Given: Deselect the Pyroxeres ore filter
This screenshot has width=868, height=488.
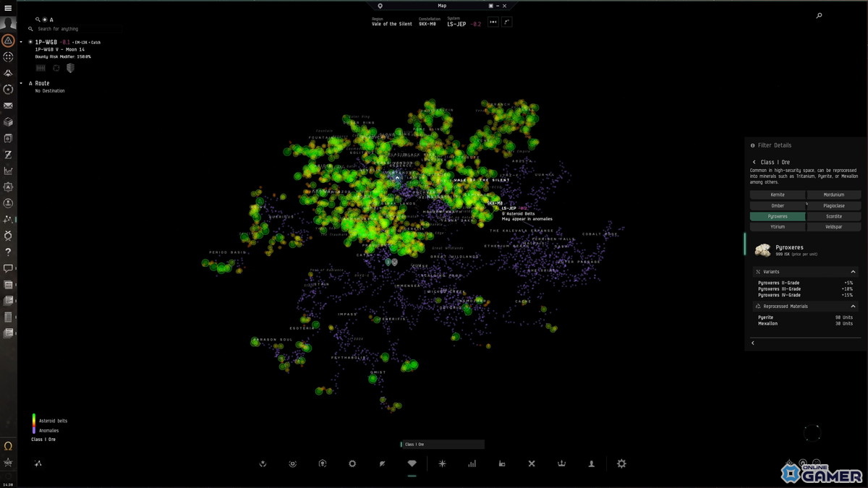Looking at the screenshot, I should [x=776, y=215].
